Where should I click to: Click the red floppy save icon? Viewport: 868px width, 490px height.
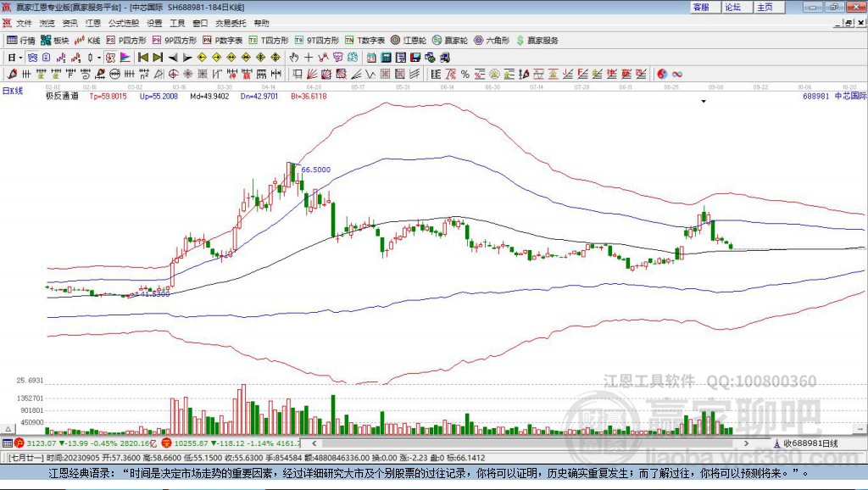[415, 58]
